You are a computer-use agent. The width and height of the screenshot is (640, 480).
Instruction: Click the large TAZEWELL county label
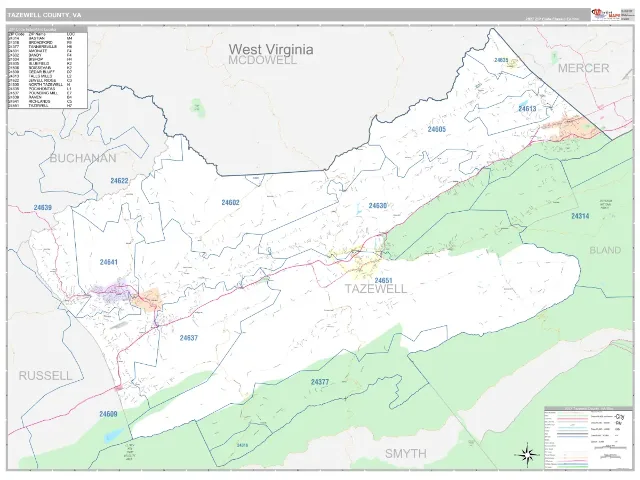(x=376, y=289)
